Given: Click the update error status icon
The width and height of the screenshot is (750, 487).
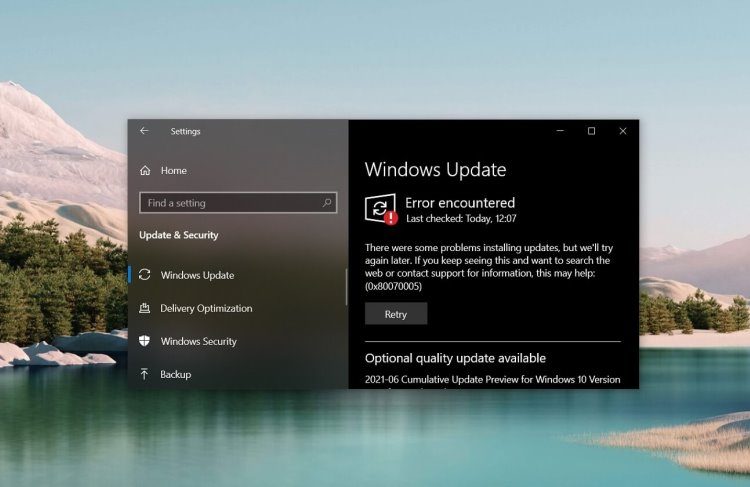Looking at the screenshot, I should (381, 209).
